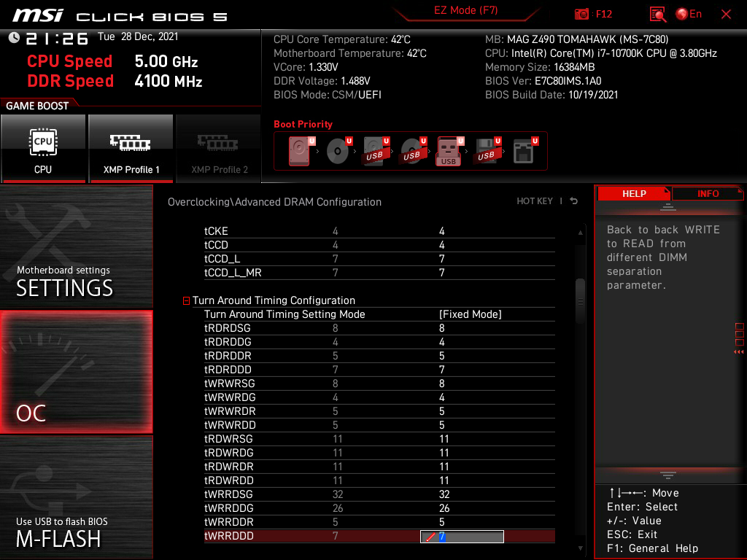747x560 pixels.
Task: Click the GAME BOOST label
Action: [x=37, y=106]
